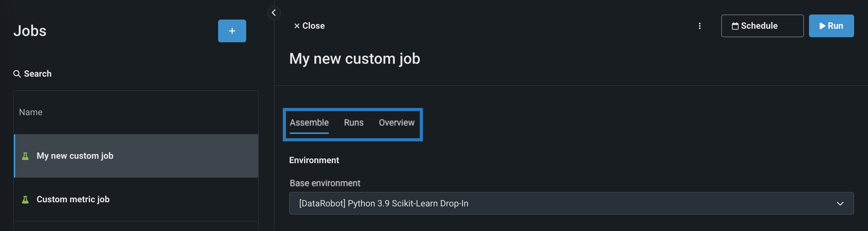Click flask icon beside Custom metric job
This screenshot has height=231, width=868.
(25, 200)
